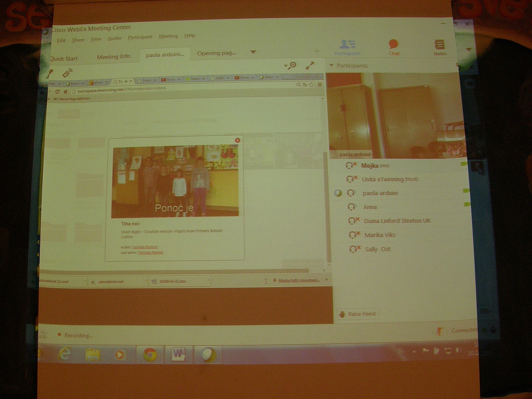
Task: Open File Explorer from the taskbar
Action: coord(93,355)
